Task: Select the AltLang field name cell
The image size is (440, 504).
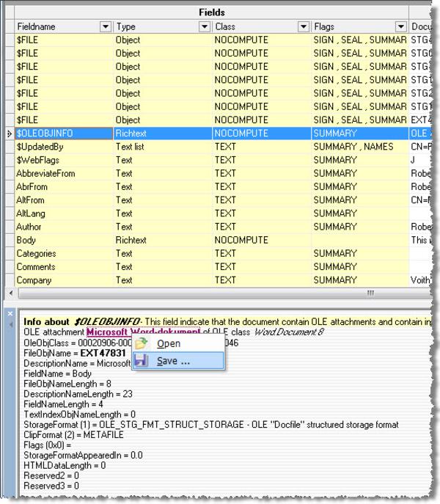Action: tap(64, 213)
